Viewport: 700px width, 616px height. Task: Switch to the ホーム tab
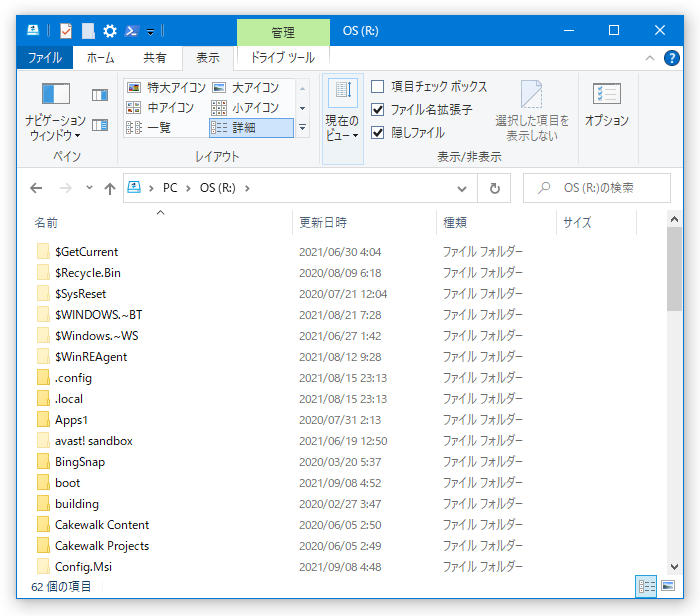(100, 58)
